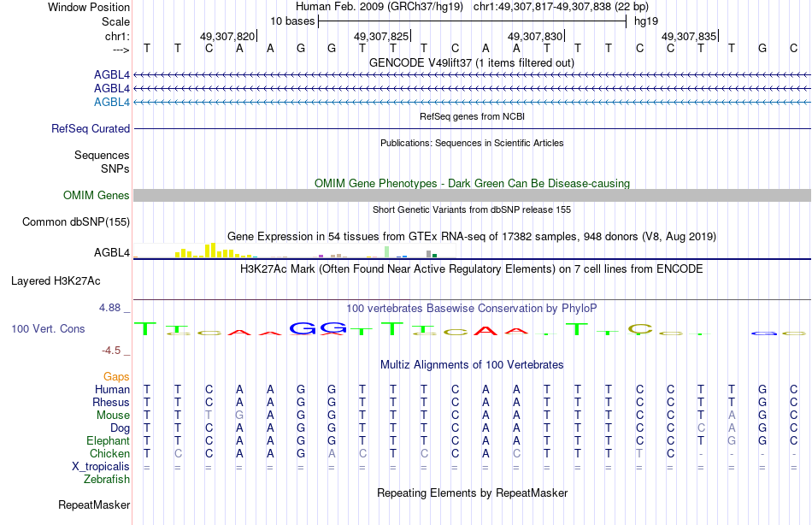Click the 10 bases scale bar

[x=473, y=21]
